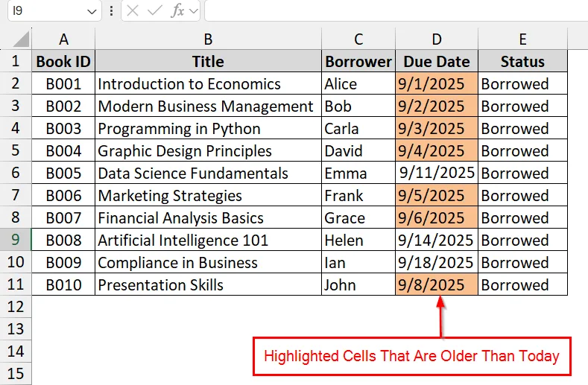Select row 5 header
The height and width of the screenshot is (385, 588).
16,150
